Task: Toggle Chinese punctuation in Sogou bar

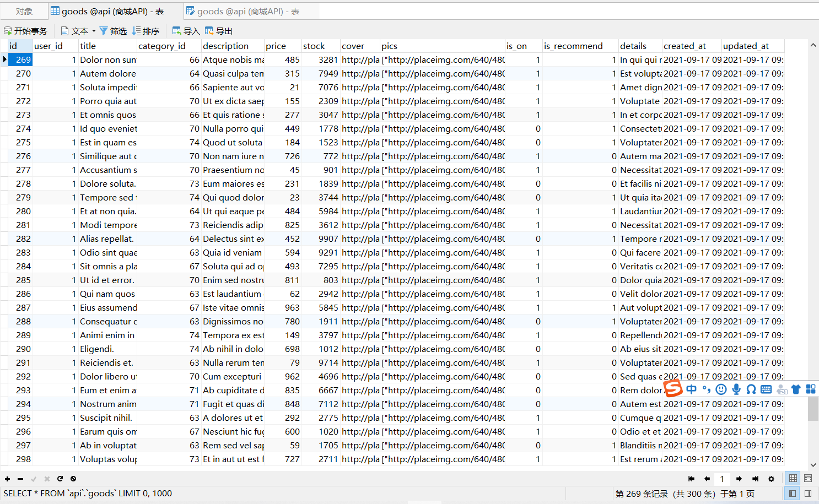Action: tap(707, 389)
